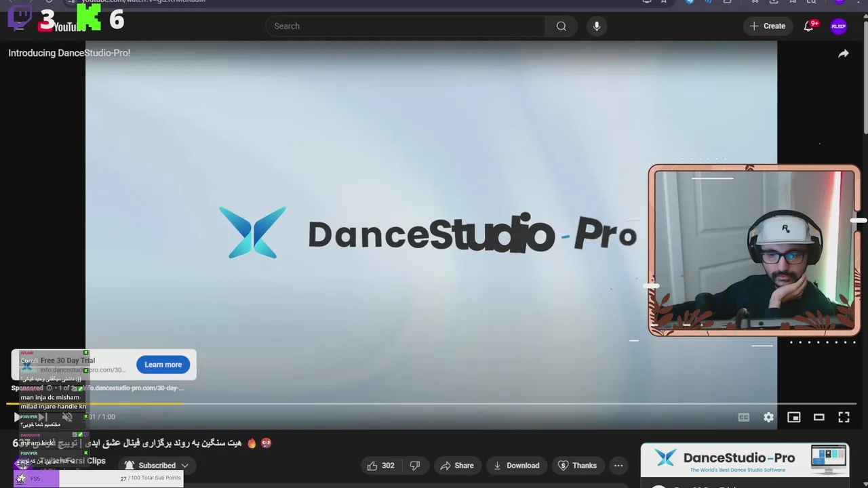Click the browser bookmark star icon
The width and height of the screenshot is (868, 488).
(x=664, y=2)
